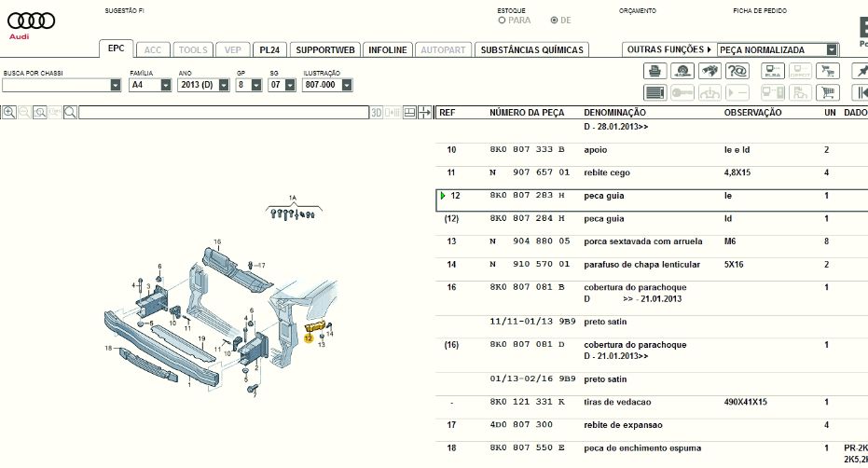Click the ?@ help contact icon
This screenshot has height=468, width=868.
(x=738, y=72)
